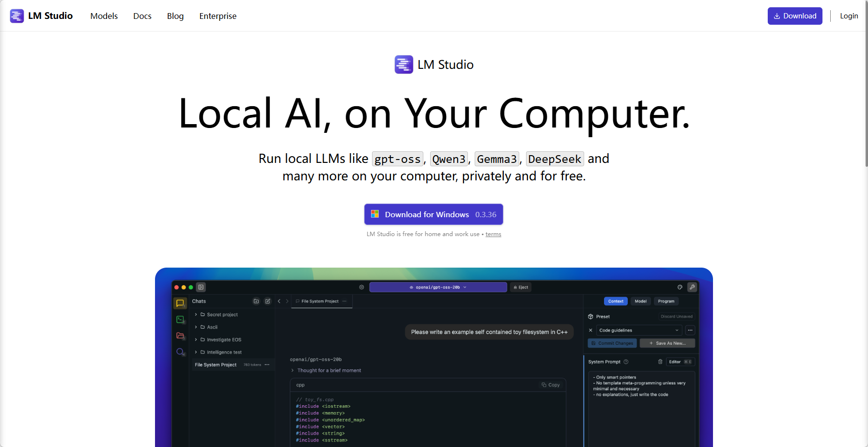Open the My Models folder sidebar icon
The image size is (868, 447).
[181, 335]
